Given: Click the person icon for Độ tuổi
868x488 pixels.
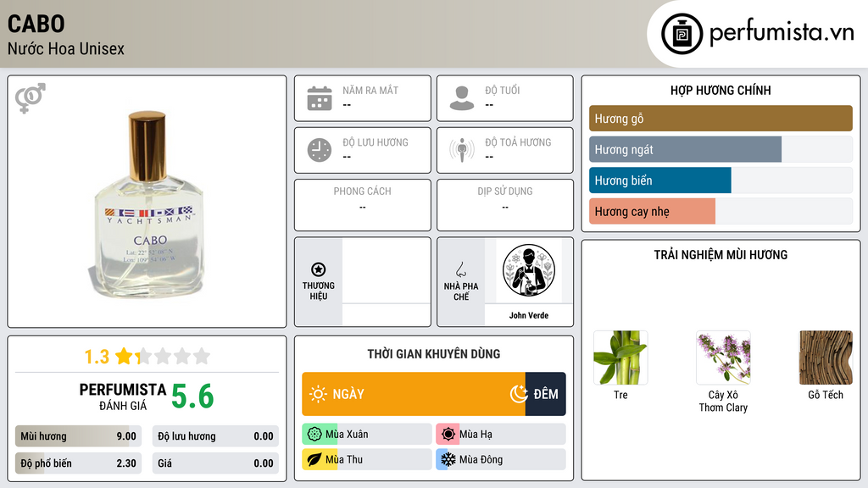Looking at the screenshot, I should (x=462, y=98).
